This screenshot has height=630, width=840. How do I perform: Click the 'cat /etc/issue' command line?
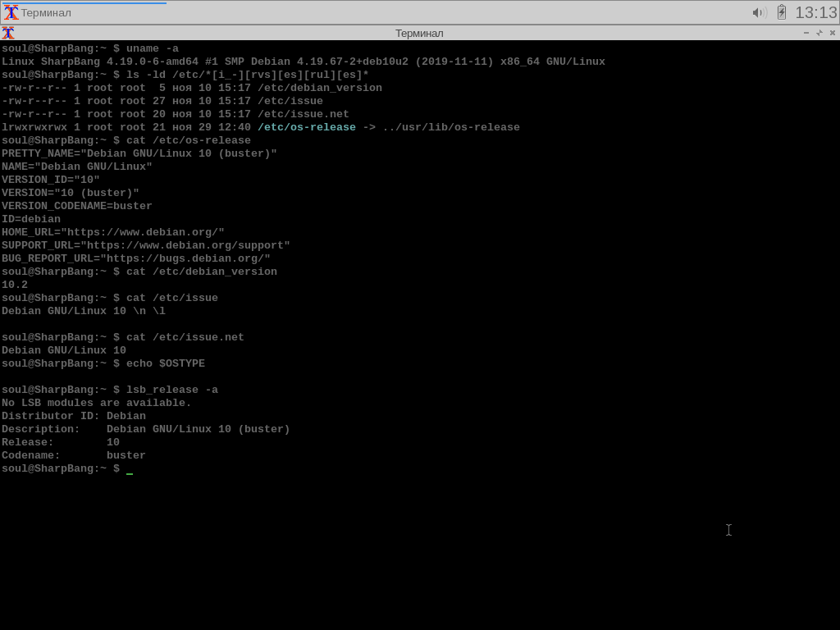coord(110,298)
